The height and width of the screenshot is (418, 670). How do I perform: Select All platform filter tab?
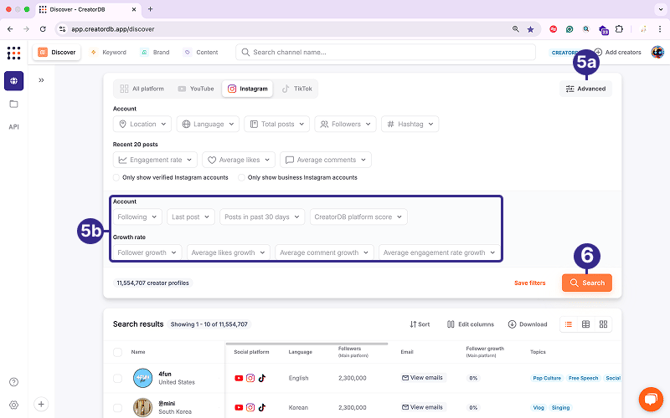click(x=142, y=89)
